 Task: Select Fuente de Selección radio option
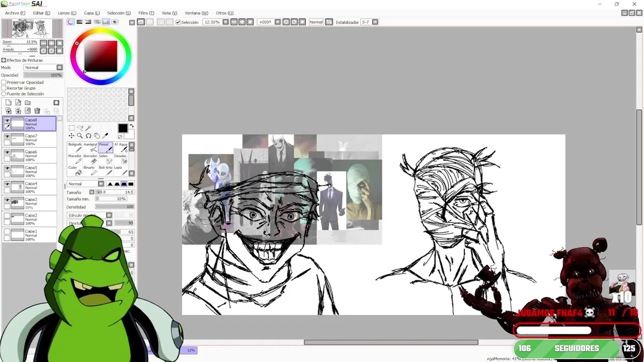pos(4,94)
